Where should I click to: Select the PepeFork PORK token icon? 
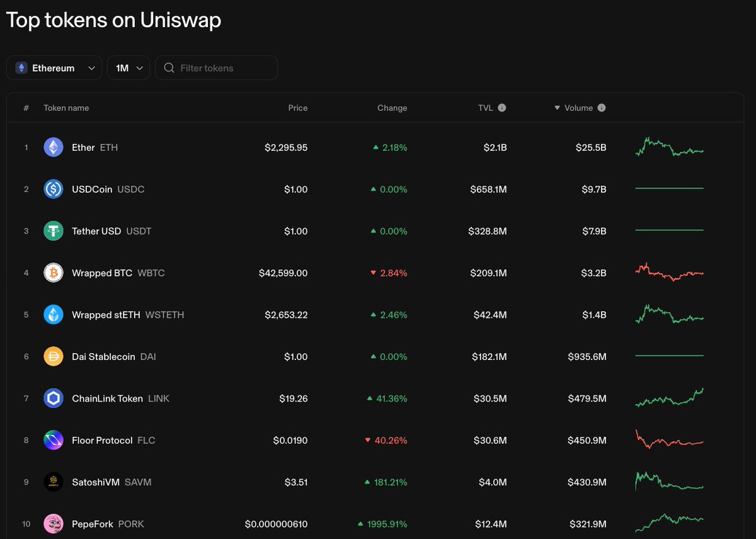click(x=54, y=523)
